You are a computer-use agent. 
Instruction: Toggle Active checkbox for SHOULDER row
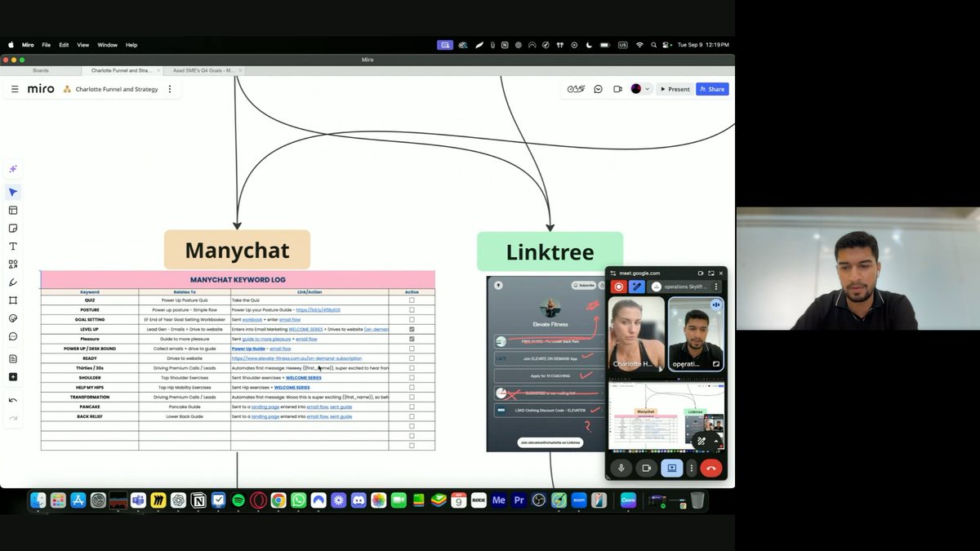click(412, 378)
